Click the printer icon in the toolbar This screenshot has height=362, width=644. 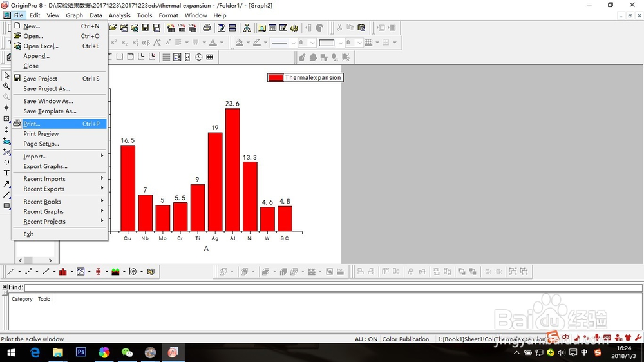tap(207, 28)
